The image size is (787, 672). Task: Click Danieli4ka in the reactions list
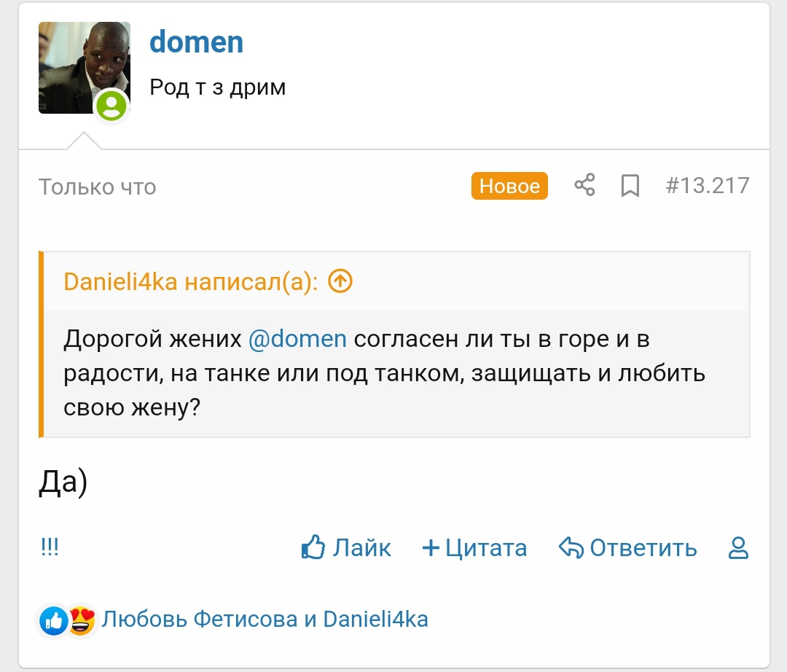coord(375,620)
